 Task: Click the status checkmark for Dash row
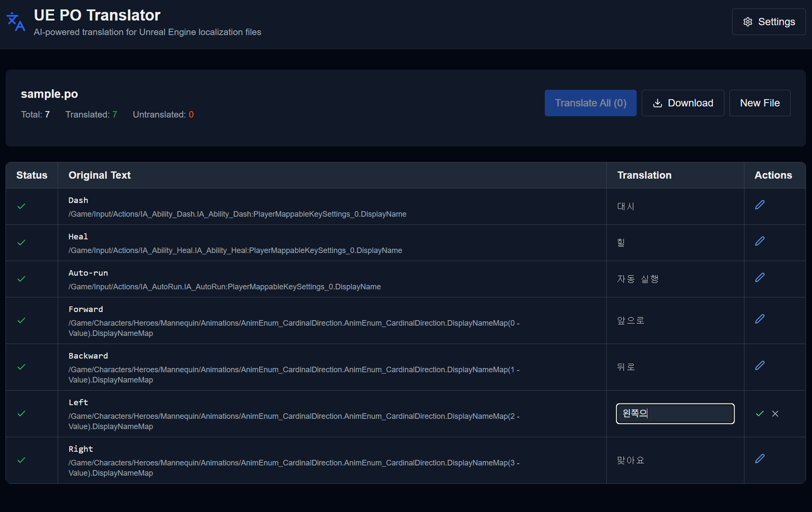(x=21, y=206)
